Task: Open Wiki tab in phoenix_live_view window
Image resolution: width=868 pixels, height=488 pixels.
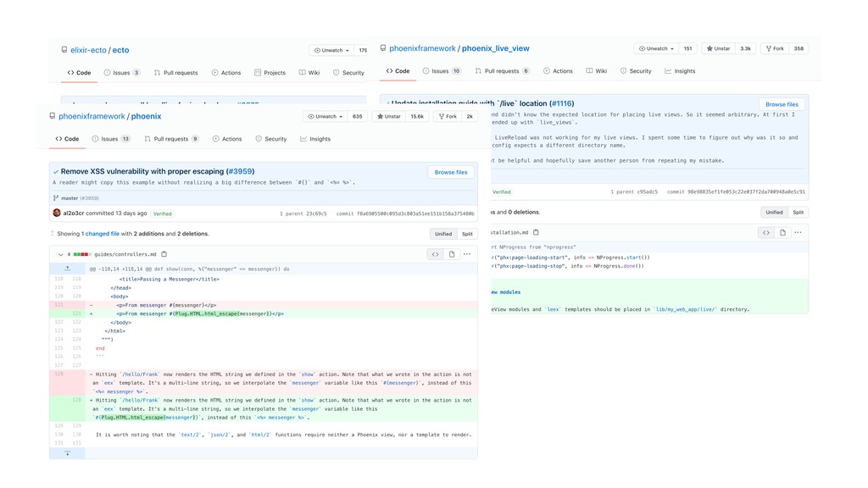Action: point(596,71)
